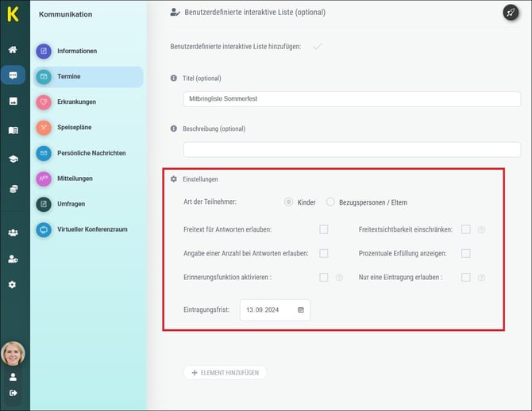Image resolution: width=532 pixels, height=411 pixels.
Task: Click the Informationen purple icon
Action: (x=44, y=52)
